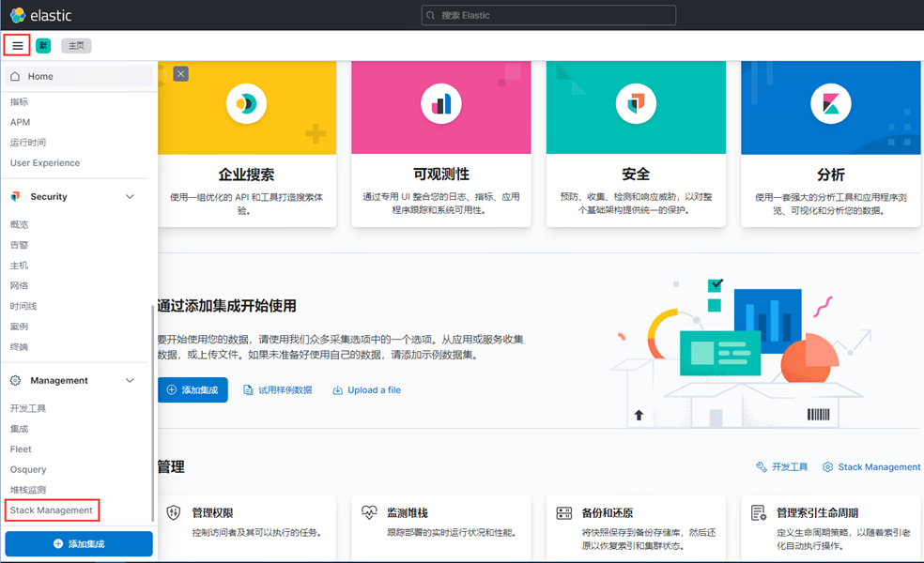The height and width of the screenshot is (563, 924).
Task: Select Home in the navigation sidebar
Action: pyautogui.click(x=78, y=77)
